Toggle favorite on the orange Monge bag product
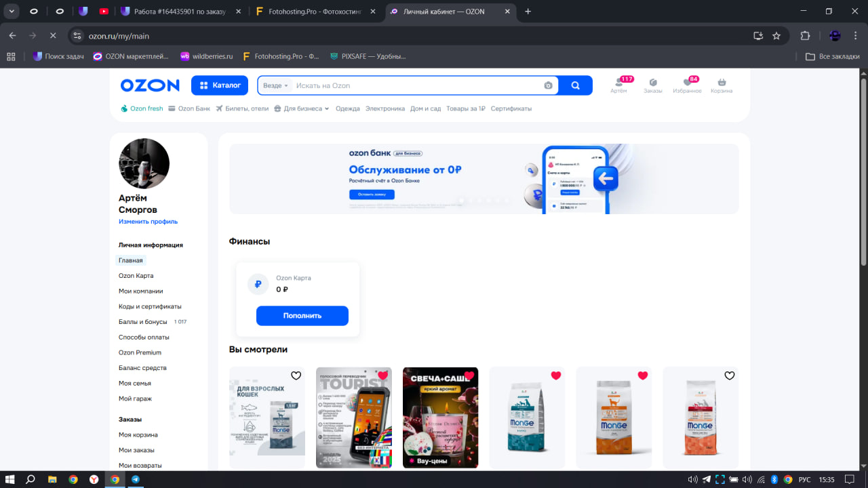The image size is (868, 488). click(643, 375)
